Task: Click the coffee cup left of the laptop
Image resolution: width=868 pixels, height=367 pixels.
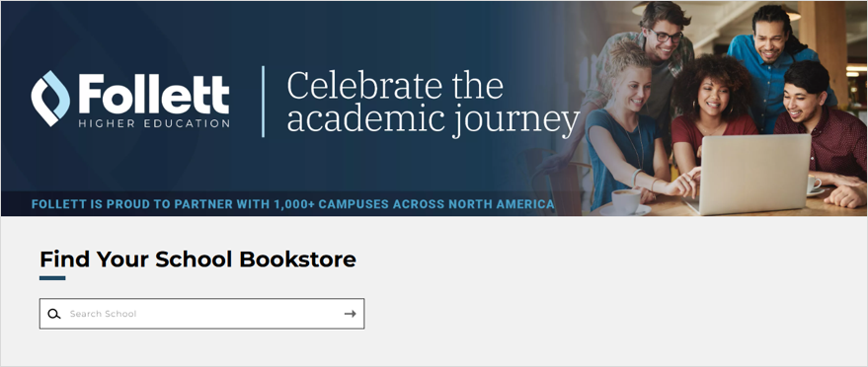Action: click(625, 201)
